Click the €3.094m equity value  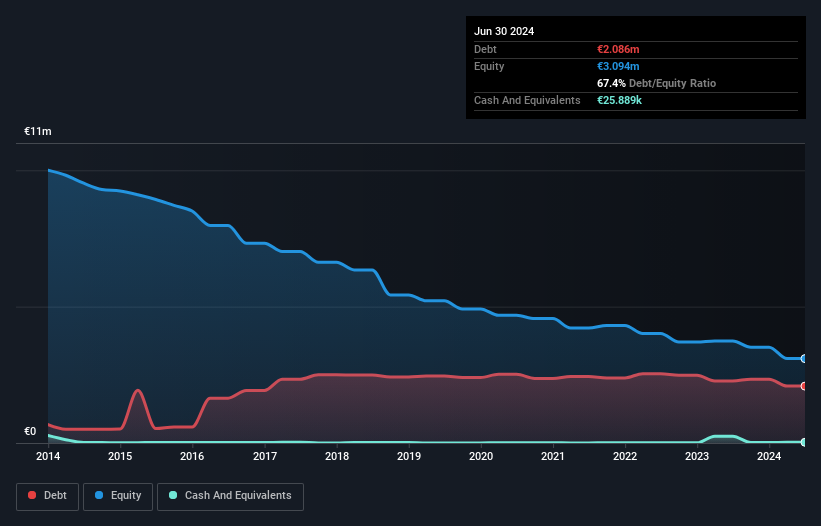click(x=618, y=66)
